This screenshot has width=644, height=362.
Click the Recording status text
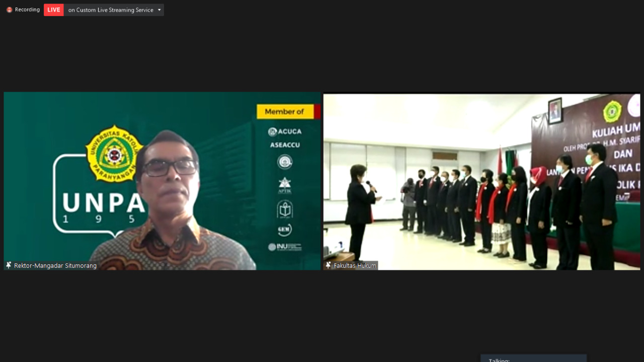click(x=27, y=10)
